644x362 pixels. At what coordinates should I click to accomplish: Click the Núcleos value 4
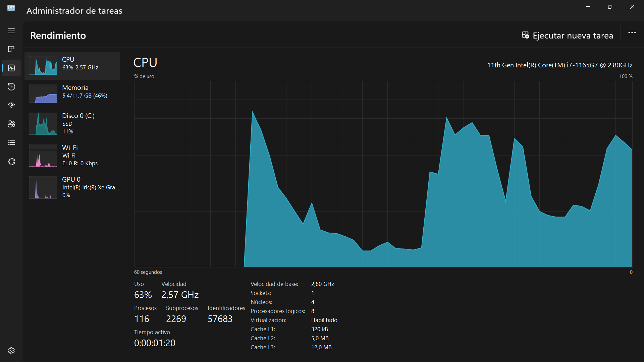pos(313,302)
